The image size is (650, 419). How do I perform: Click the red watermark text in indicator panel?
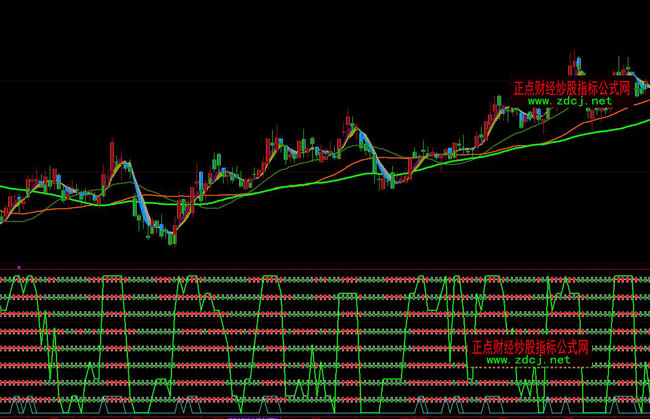[x=532, y=348]
